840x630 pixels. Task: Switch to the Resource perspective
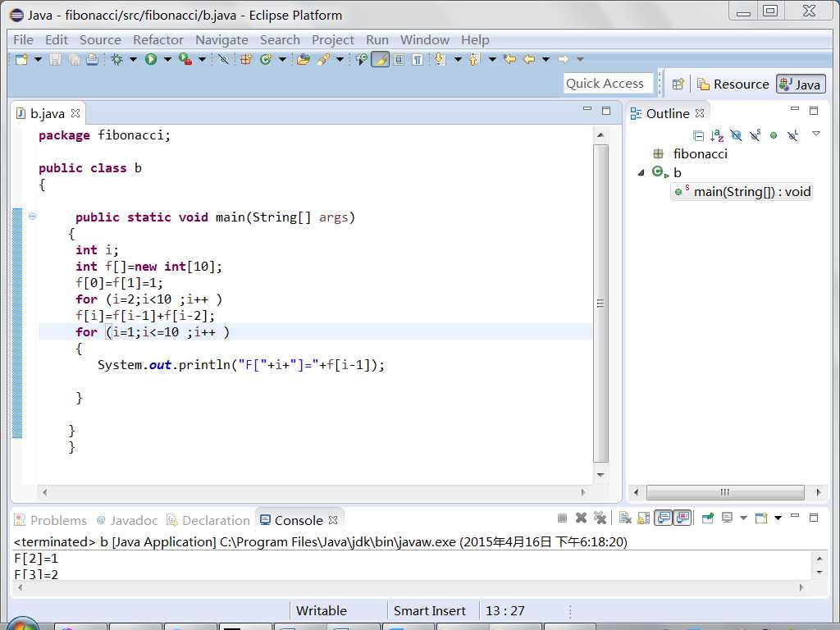733,84
